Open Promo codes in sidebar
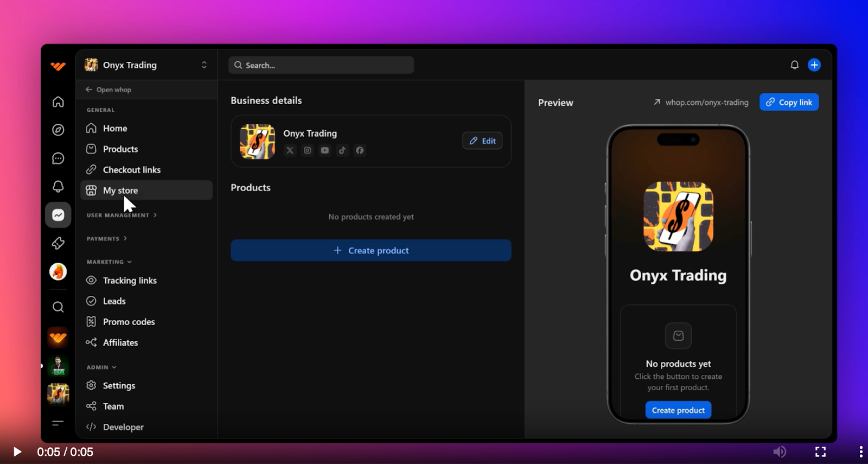Screen dimensions: 868x464 click(x=129, y=322)
